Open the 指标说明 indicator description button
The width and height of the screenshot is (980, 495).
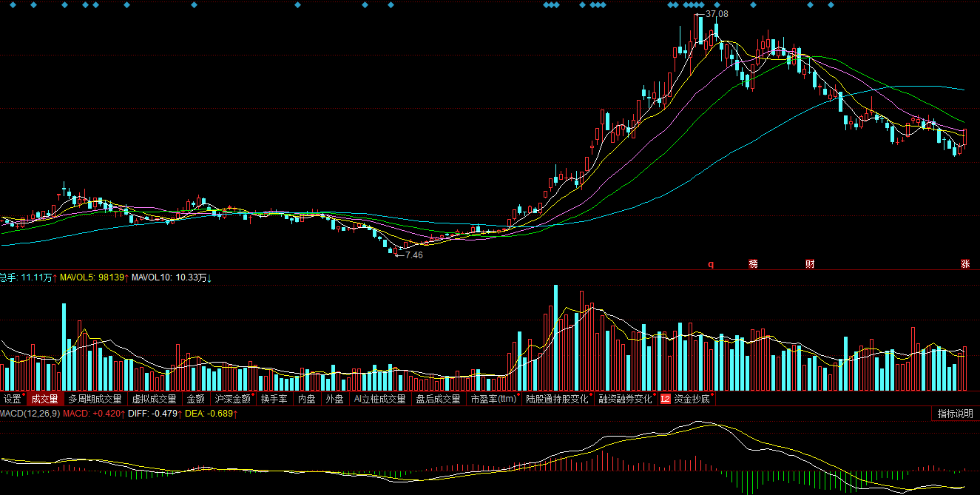point(955,414)
